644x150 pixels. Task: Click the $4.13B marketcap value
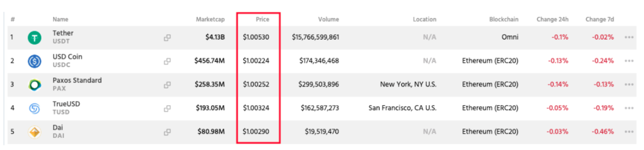[x=215, y=37]
